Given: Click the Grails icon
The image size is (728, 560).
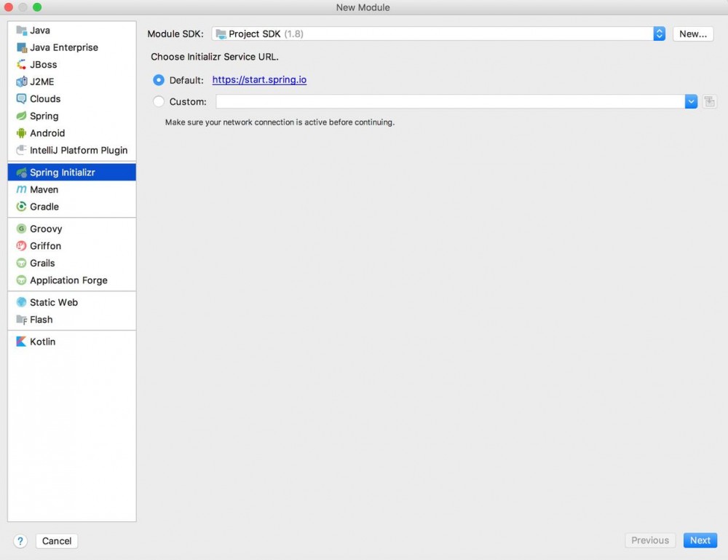Looking at the screenshot, I should tap(21, 264).
